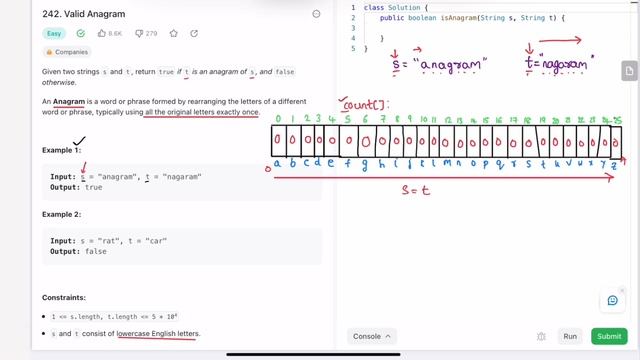Click the '242. Valid Anagram' title

pyautogui.click(x=84, y=14)
